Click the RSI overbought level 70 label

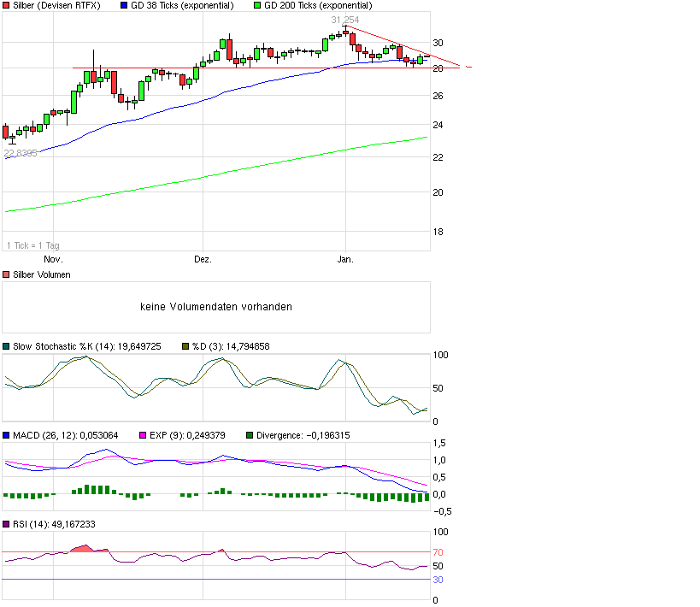pos(438,553)
